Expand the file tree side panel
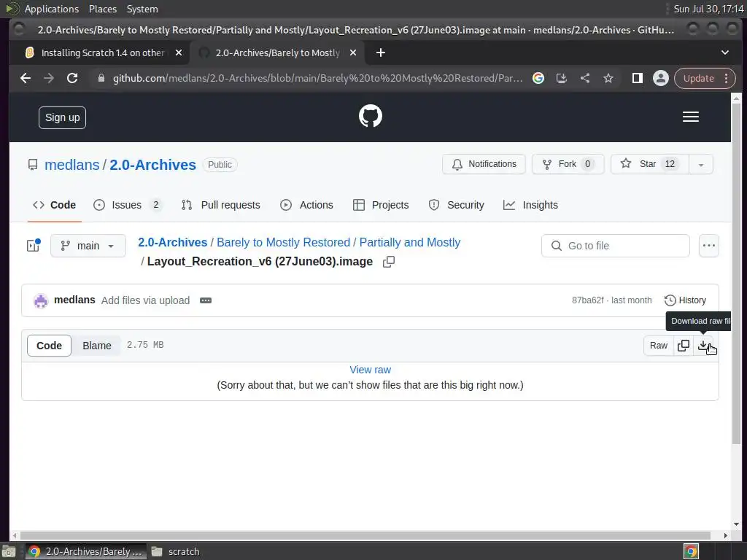The image size is (747, 560). 34,245
